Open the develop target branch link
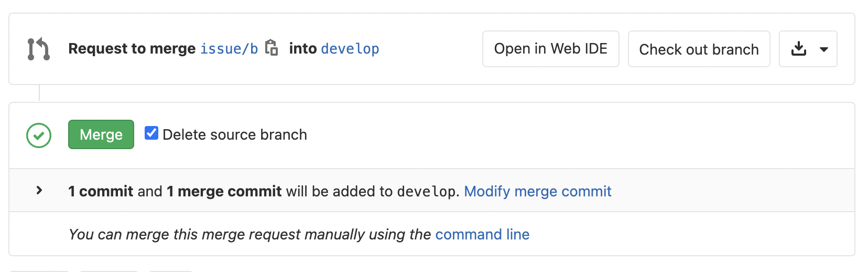Viewport: 868px width, 272px height. point(350,49)
